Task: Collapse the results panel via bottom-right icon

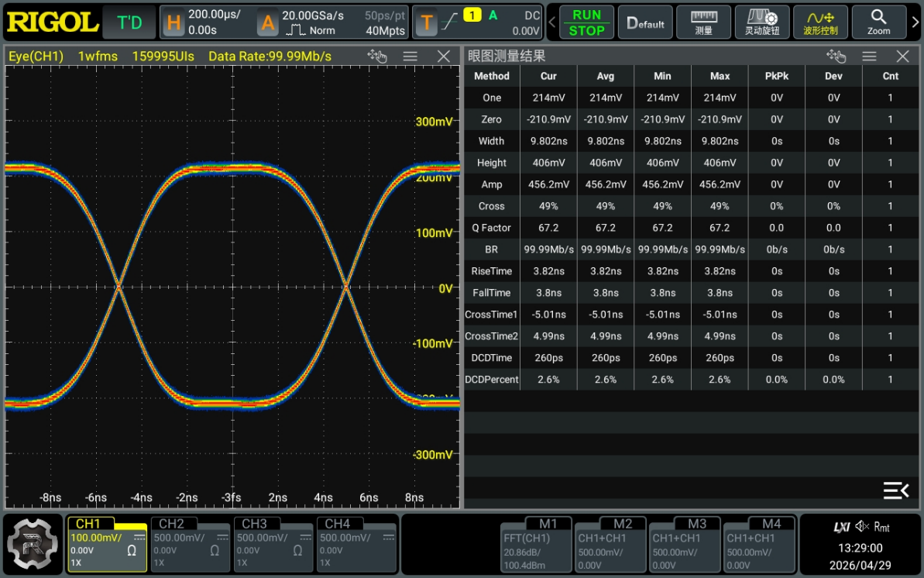Action: (895, 490)
